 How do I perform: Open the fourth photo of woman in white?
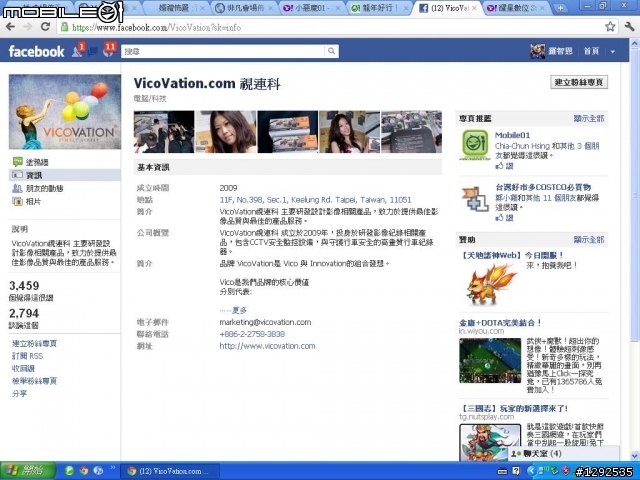coord(349,131)
